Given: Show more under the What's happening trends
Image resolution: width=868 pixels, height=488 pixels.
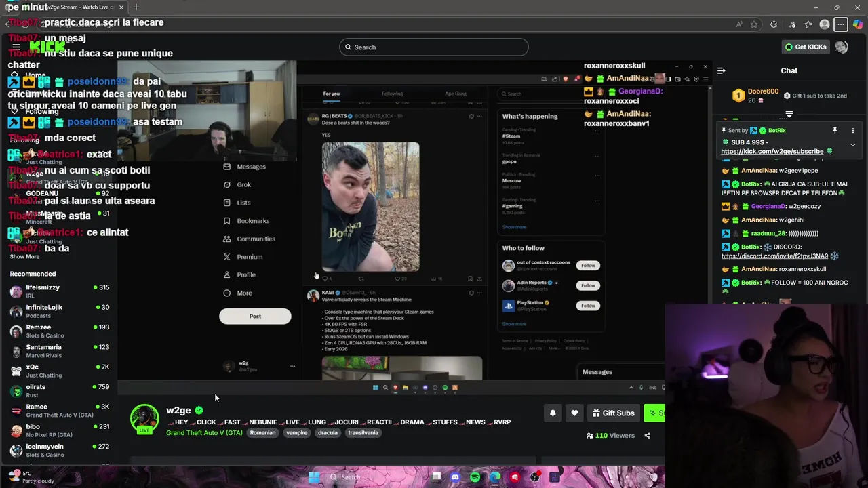Looking at the screenshot, I should click(x=514, y=227).
